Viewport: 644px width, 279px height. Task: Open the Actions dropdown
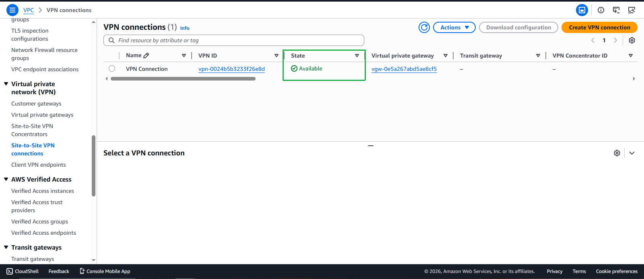click(x=454, y=27)
